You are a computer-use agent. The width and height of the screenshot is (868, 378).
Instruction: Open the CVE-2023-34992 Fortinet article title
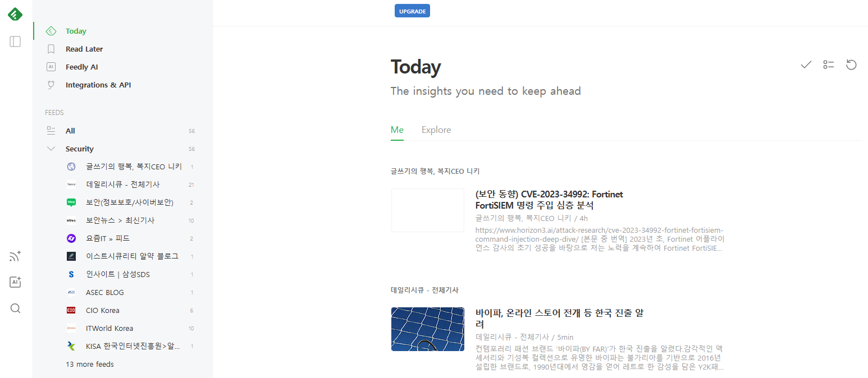tap(549, 200)
